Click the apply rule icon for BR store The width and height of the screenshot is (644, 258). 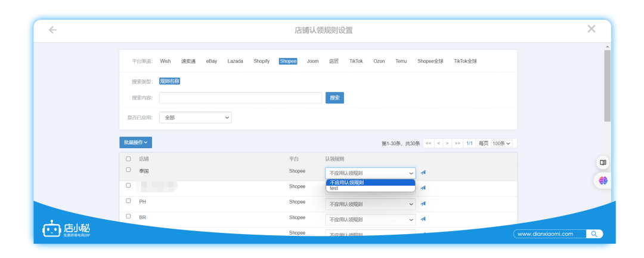[x=423, y=219]
